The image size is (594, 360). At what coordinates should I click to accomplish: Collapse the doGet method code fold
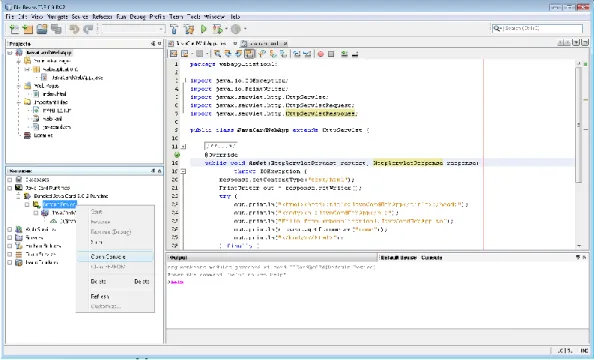(183, 171)
